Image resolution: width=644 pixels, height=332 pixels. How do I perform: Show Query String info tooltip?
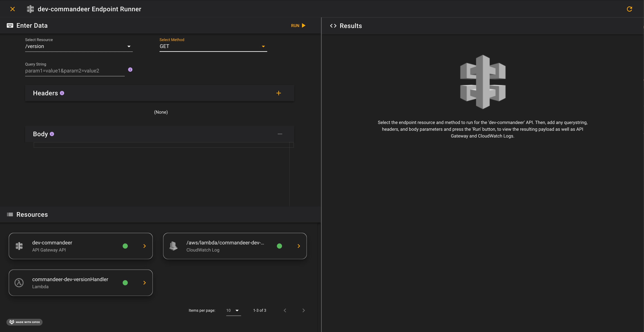click(x=130, y=70)
